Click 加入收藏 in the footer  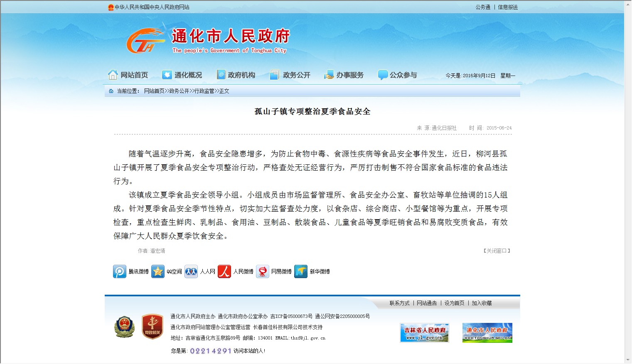coord(482,303)
